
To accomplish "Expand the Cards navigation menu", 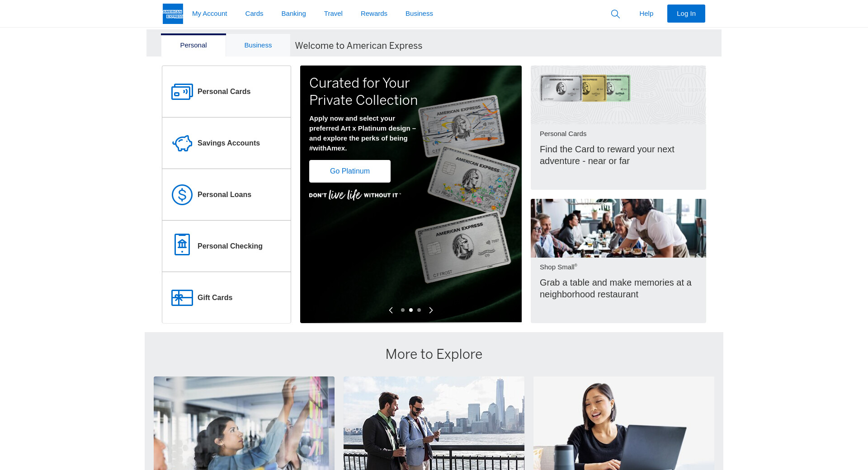I will 254,14.
